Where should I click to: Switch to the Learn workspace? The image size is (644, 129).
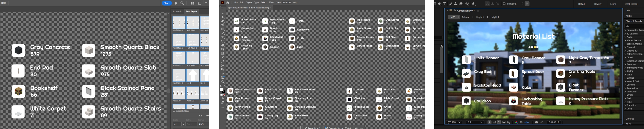[x=613, y=4]
